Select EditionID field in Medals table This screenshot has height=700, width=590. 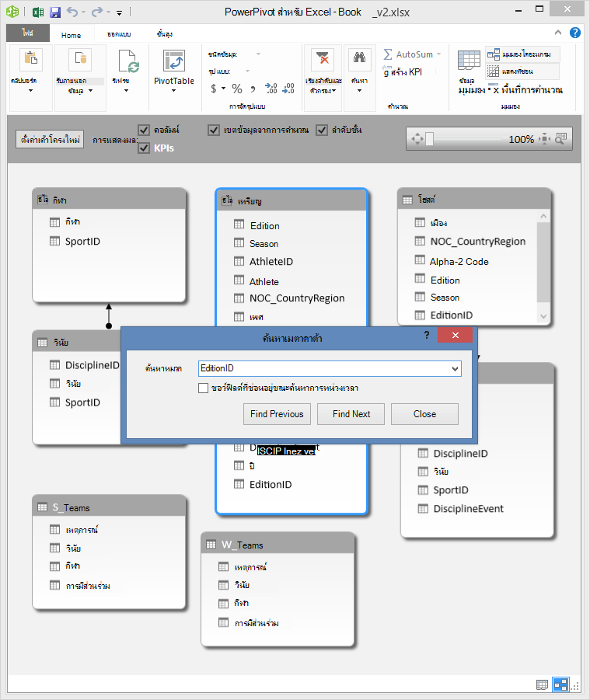(x=271, y=484)
